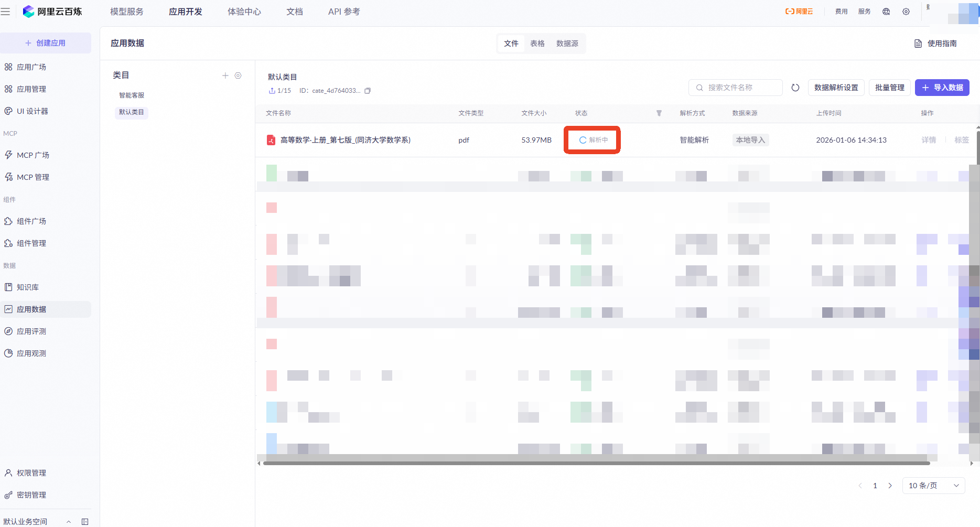
Task: Open the language globe icon
Action: tap(886, 12)
